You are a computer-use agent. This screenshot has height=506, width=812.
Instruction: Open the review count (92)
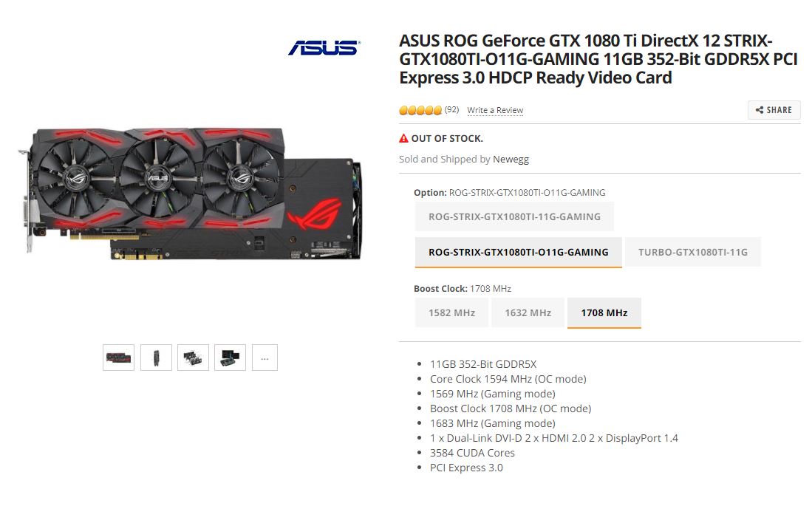click(451, 109)
